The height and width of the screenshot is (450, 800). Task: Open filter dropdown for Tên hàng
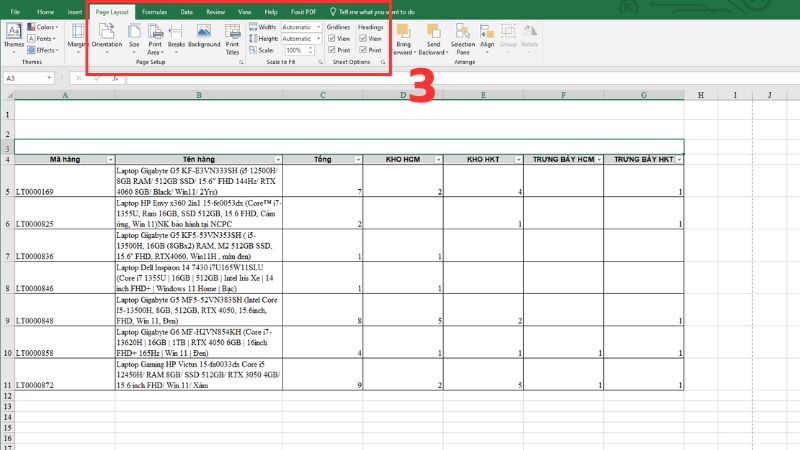pyautogui.click(x=278, y=160)
